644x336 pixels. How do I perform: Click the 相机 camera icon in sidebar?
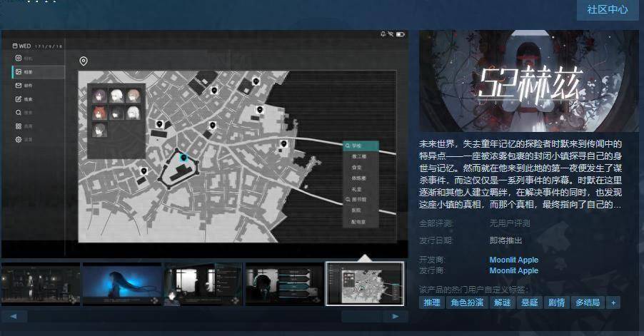tap(18, 58)
